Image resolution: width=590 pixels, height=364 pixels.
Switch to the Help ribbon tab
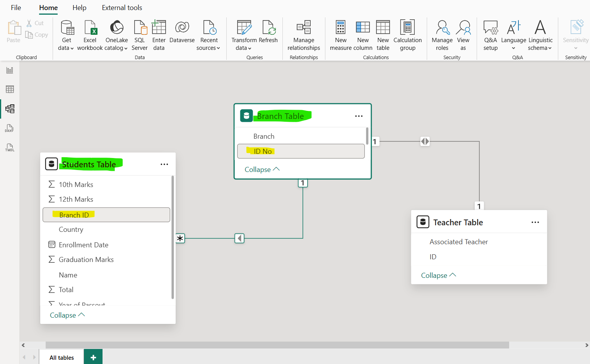79,7
